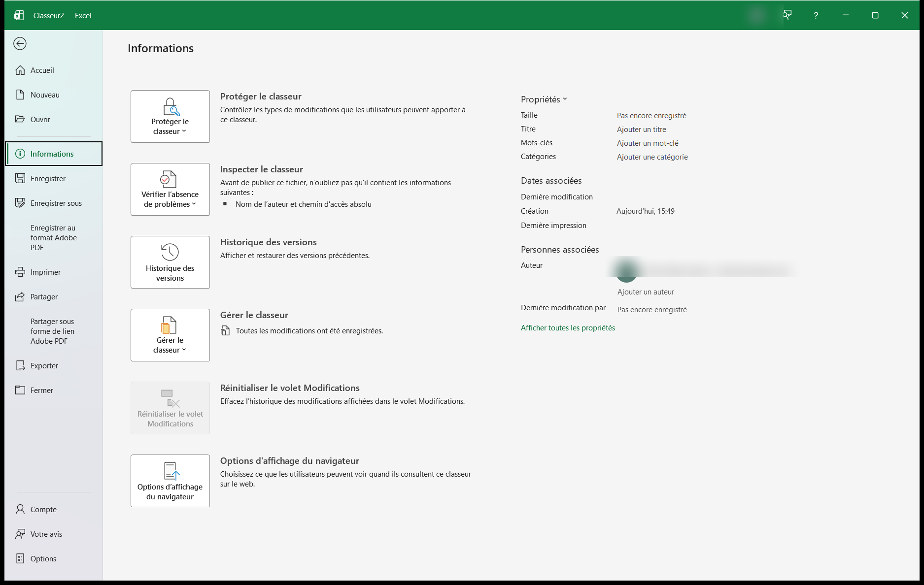The width and height of the screenshot is (924, 585).
Task: Click Partager sous forme de lien Adobe PDF
Action: tap(54, 331)
